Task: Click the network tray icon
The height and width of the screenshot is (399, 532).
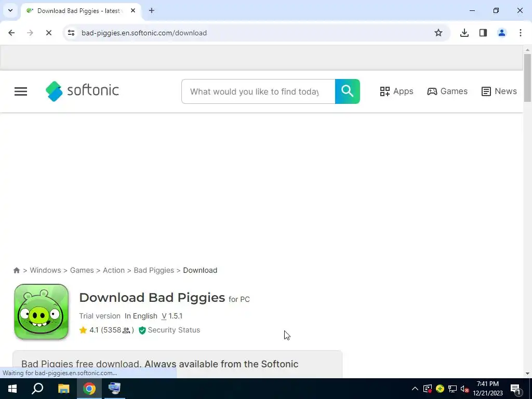Action: tap(453, 389)
